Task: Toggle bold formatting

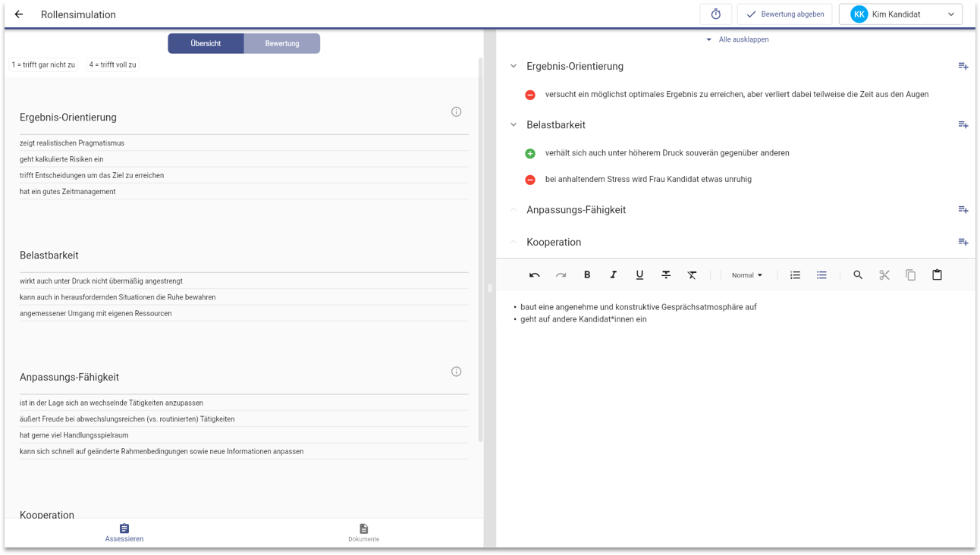Action: tap(587, 275)
